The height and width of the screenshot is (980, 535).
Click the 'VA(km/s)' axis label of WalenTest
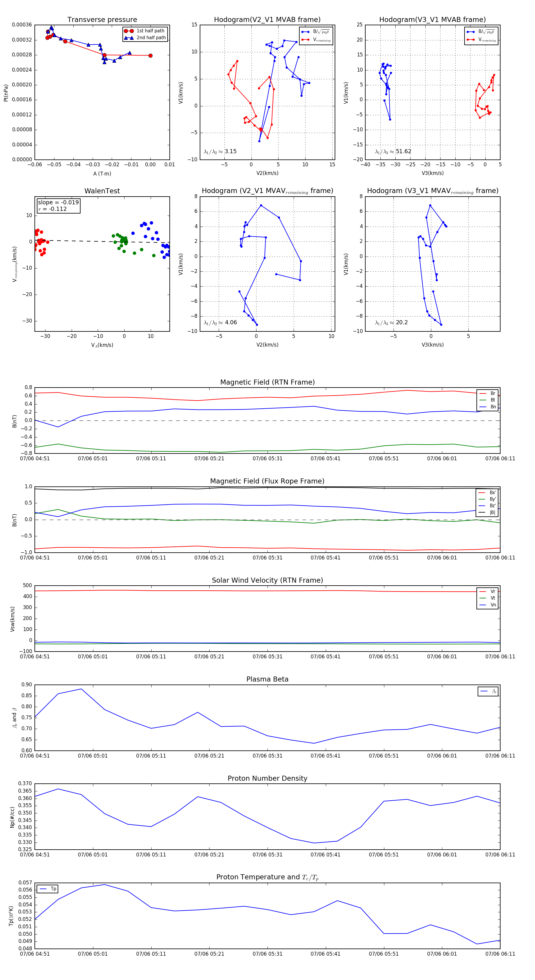coord(102,345)
